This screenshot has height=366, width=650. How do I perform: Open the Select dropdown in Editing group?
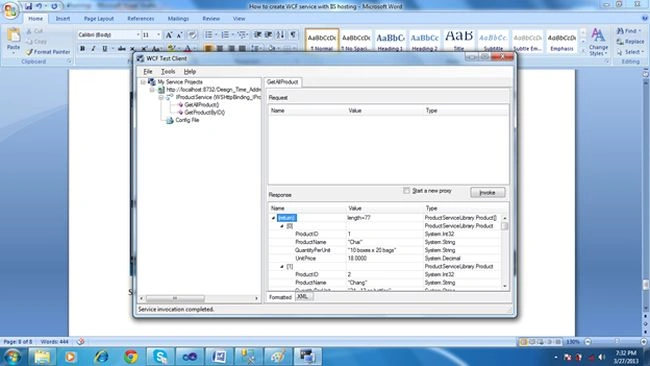pyautogui.click(x=643, y=52)
